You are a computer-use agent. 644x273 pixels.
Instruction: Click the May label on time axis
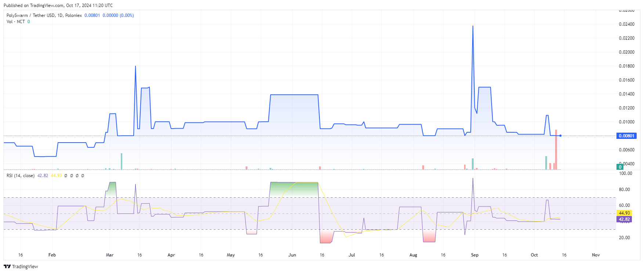pyautogui.click(x=231, y=255)
